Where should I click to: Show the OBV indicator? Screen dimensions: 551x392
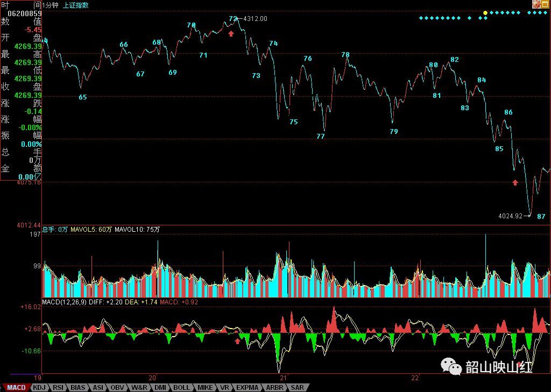pos(117,388)
